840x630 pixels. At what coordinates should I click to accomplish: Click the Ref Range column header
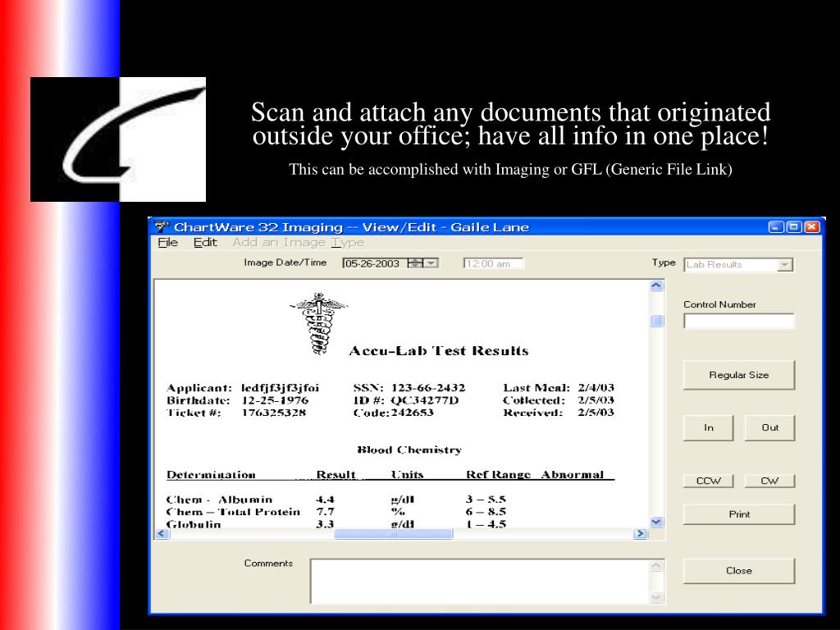[498, 475]
